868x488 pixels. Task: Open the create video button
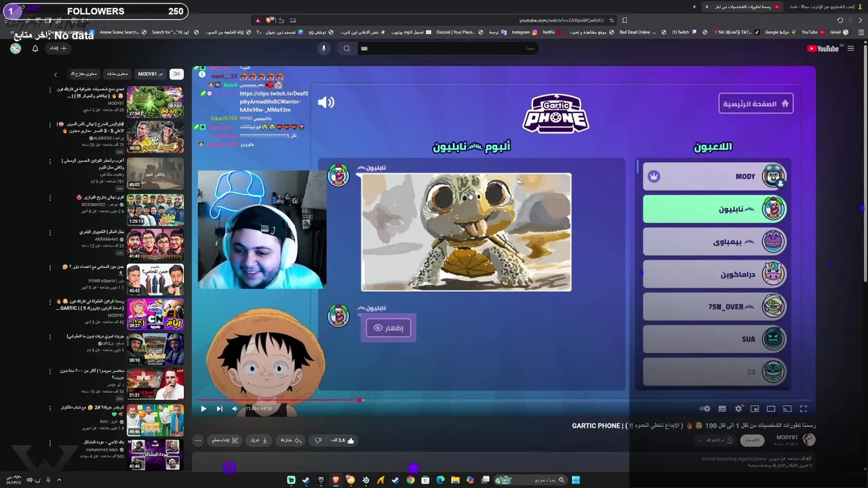click(58, 48)
